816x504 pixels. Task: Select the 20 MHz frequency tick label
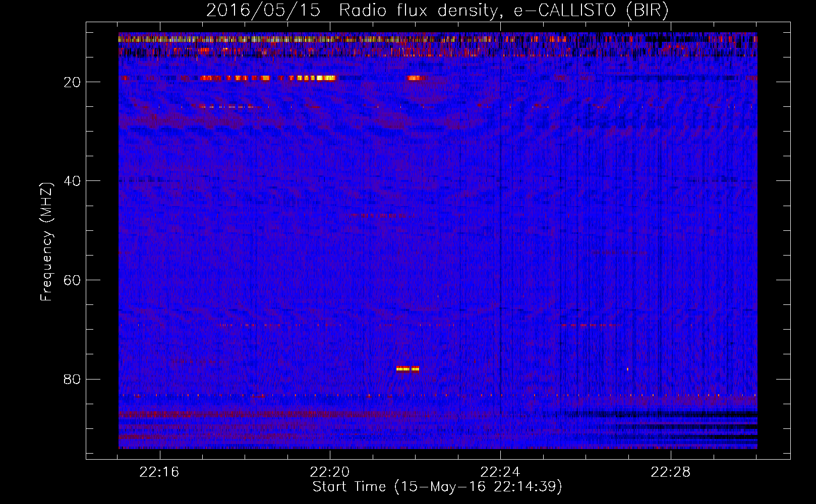(x=73, y=82)
